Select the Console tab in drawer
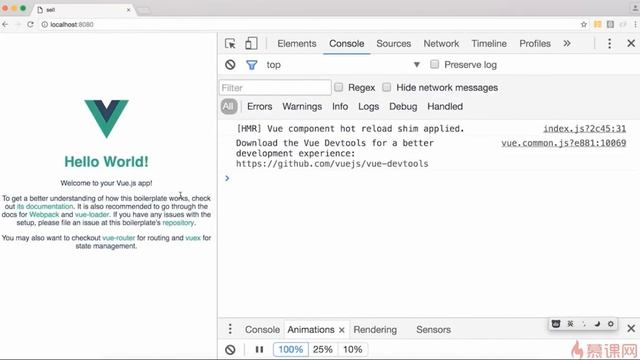 coord(262,329)
